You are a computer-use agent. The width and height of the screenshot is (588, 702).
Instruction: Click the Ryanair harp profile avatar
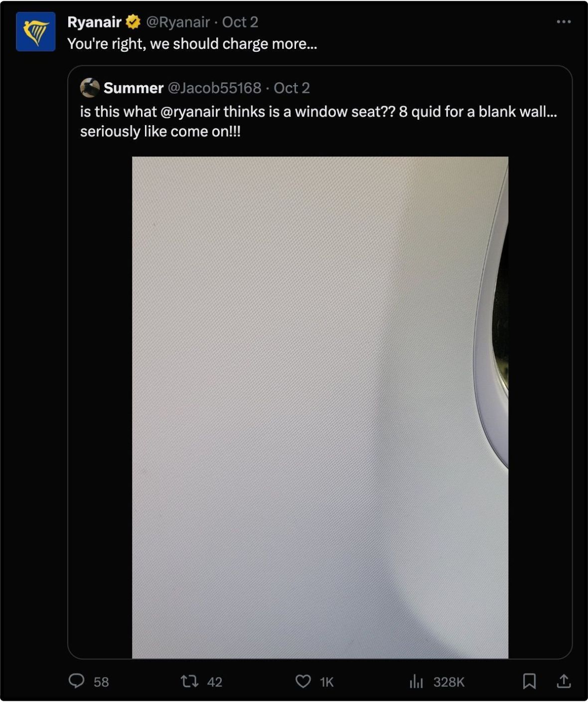coord(35,32)
